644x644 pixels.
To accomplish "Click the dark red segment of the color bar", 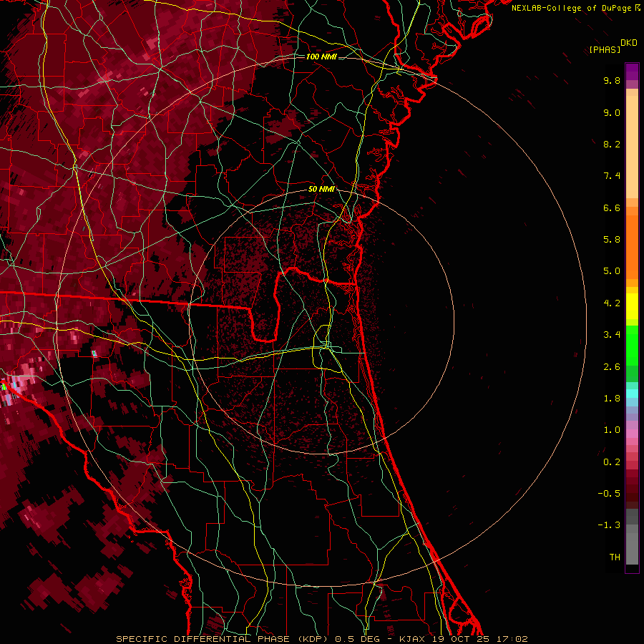I will 632,489.
